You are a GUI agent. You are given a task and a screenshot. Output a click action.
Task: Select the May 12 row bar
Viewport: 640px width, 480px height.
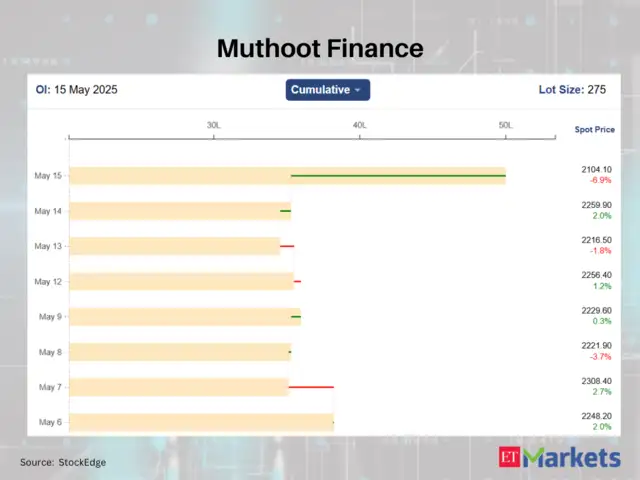180,281
